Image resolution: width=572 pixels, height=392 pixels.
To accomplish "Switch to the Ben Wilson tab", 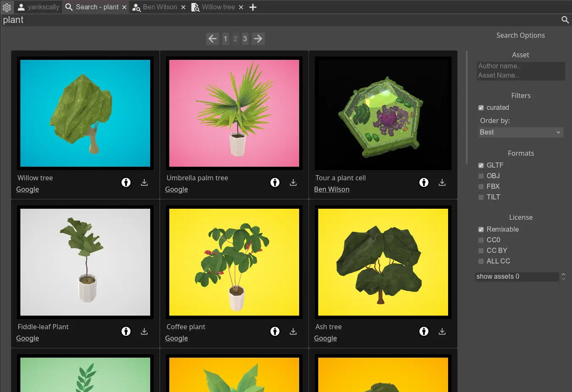I will (x=160, y=7).
